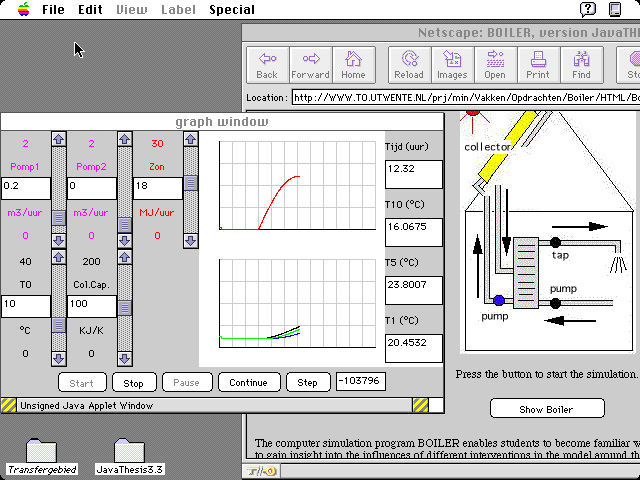
Task: Click the Col.Cap. scrollbar up arrow
Action: click(x=124, y=257)
